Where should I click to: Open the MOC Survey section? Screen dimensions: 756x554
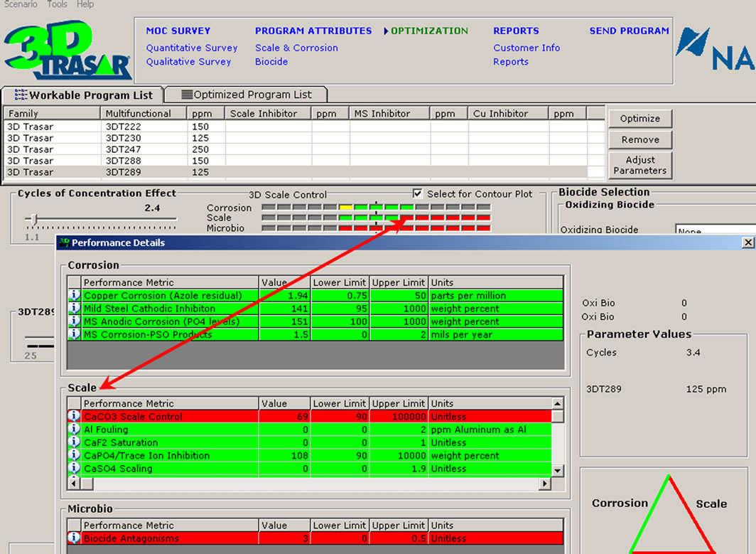178,31
